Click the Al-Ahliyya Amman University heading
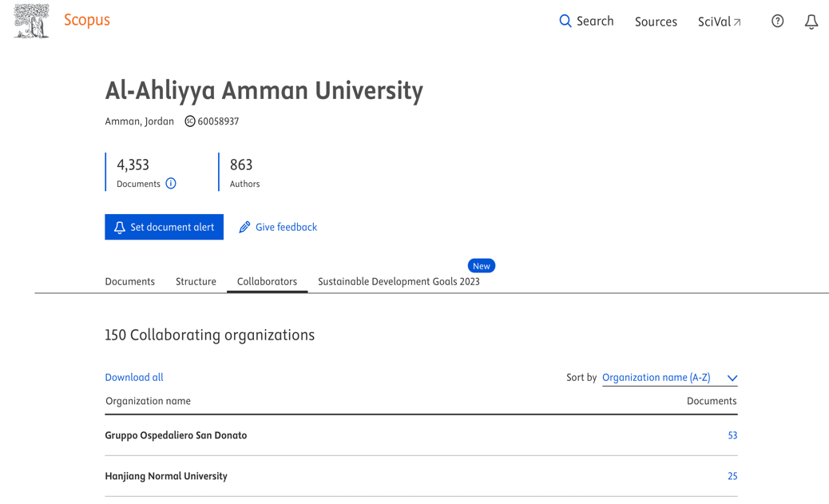 264,90
